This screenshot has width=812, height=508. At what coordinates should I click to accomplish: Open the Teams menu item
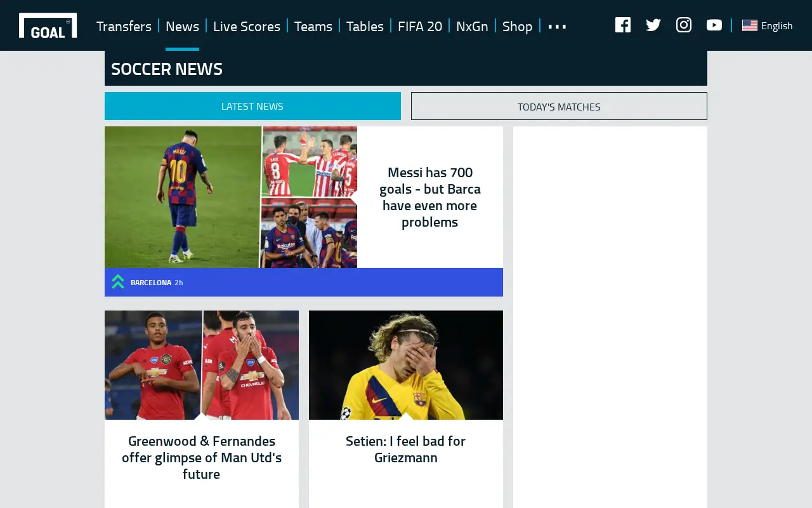click(x=313, y=26)
